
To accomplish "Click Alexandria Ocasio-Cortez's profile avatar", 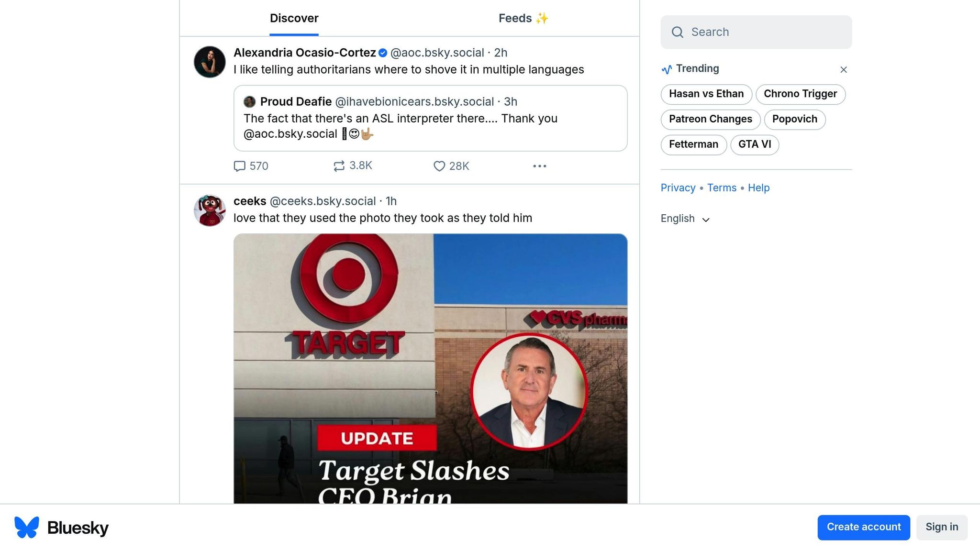I will [210, 62].
